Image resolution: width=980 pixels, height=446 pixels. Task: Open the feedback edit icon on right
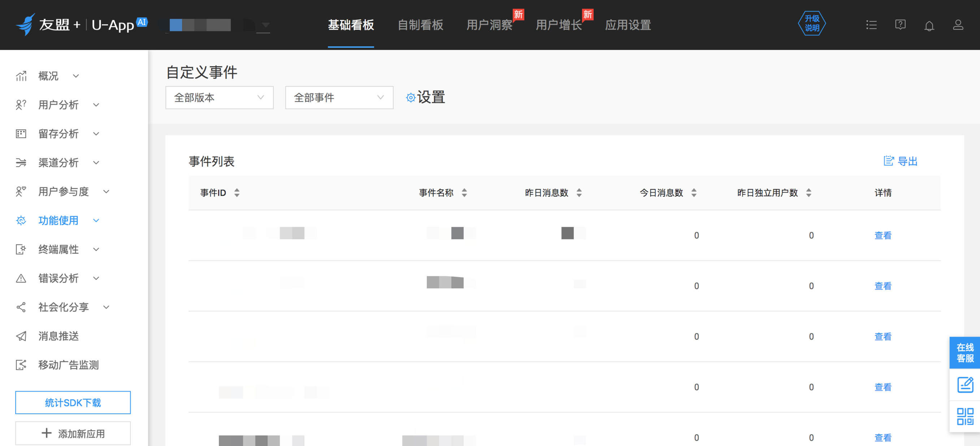(x=965, y=385)
